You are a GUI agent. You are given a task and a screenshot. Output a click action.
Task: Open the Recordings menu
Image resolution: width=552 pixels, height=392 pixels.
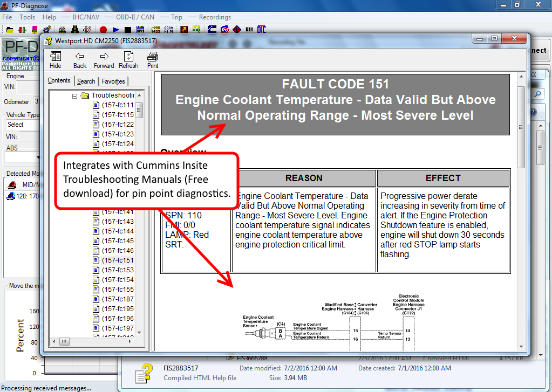coord(215,17)
